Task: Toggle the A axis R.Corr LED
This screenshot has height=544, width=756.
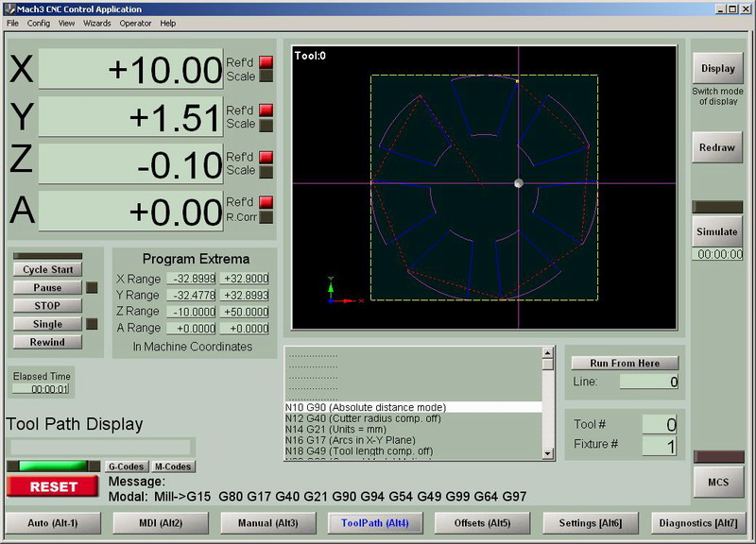Action: click(266, 217)
